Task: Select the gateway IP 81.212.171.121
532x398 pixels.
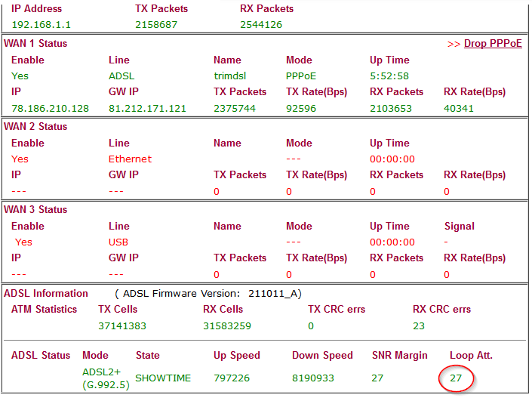Action: (147, 109)
